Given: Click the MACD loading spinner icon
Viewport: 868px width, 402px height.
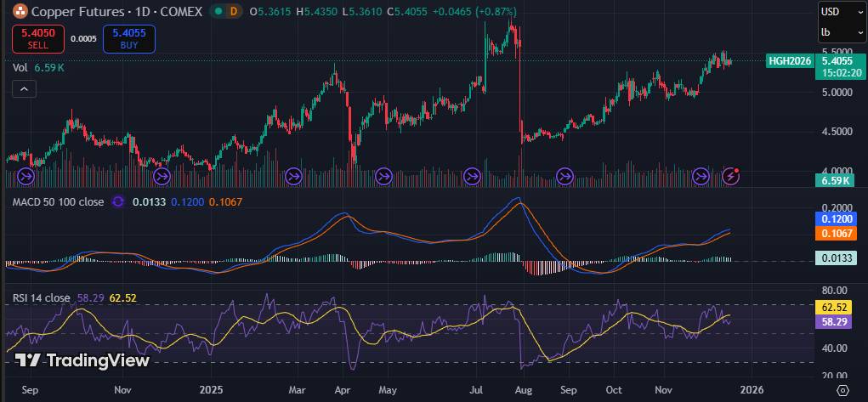Looking at the screenshot, I should [118, 201].
